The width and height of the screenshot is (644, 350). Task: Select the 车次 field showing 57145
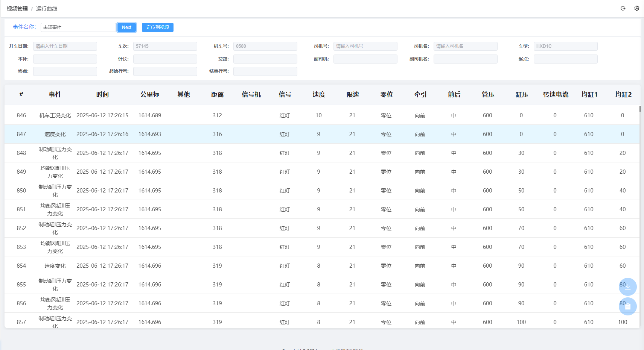coord(165,46)
